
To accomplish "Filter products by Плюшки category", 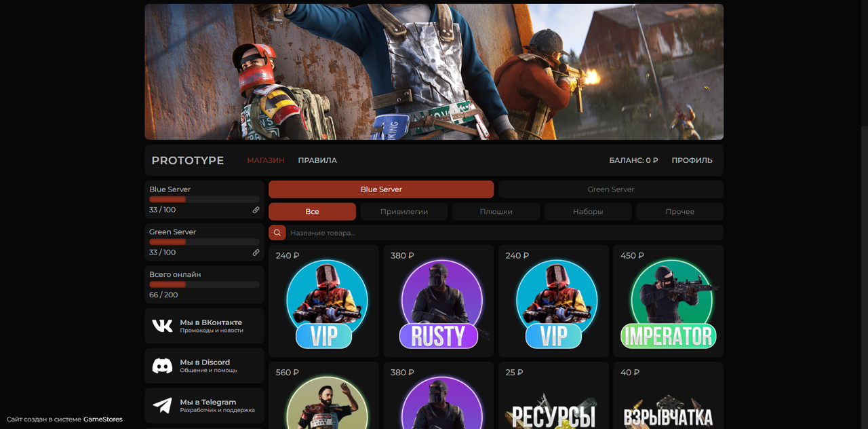I will [496, 212].
